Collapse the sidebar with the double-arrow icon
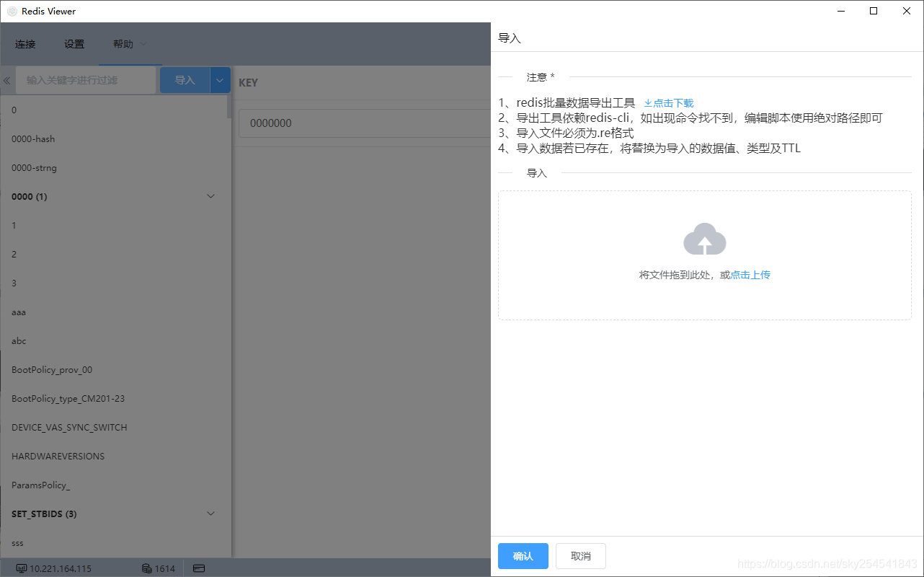The image size is (924, 577). 6,79
